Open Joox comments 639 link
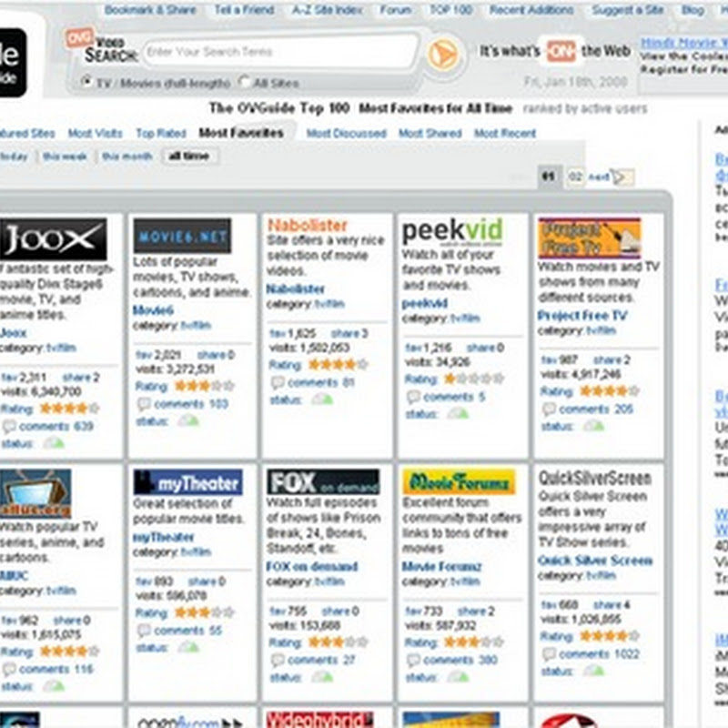 (x=56, y=426)
